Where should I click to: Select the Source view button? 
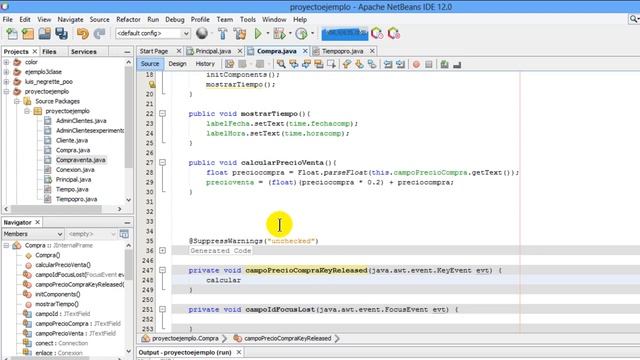coord(150,64)
